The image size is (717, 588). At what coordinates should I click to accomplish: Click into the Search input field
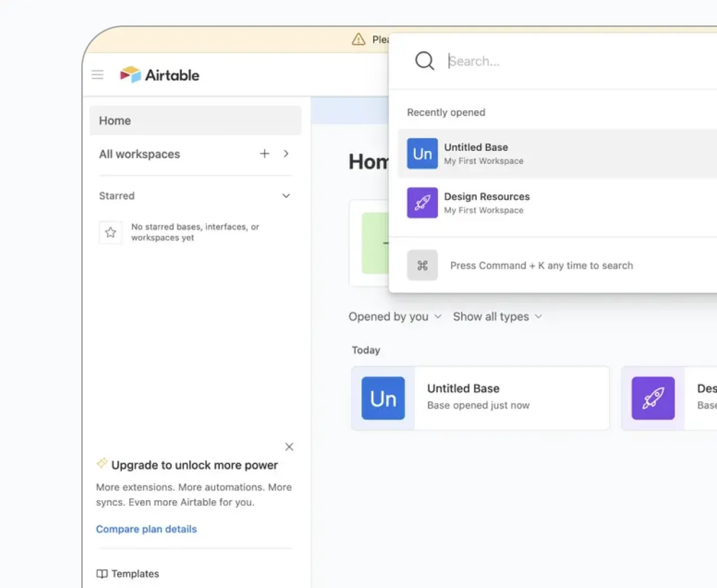point(581,61)
